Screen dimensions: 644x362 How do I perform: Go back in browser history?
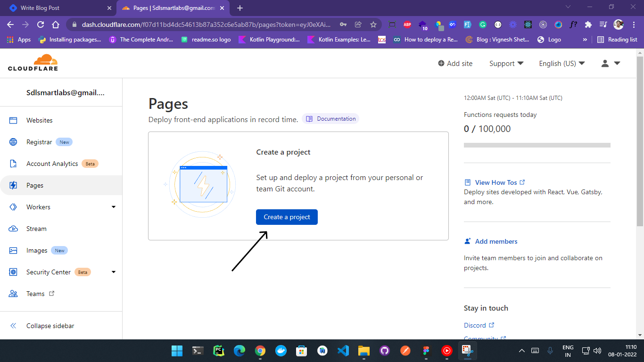tap(10, 25)
